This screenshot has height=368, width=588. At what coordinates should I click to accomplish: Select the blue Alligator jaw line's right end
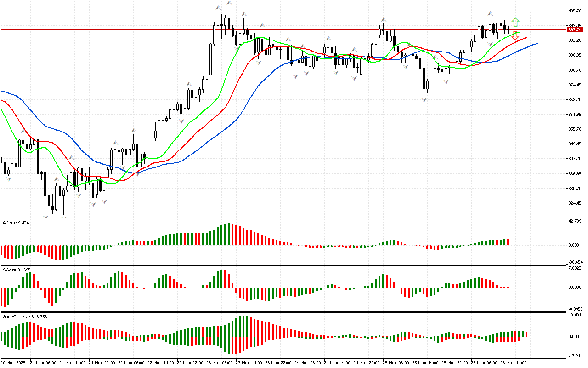pos(537,44)
